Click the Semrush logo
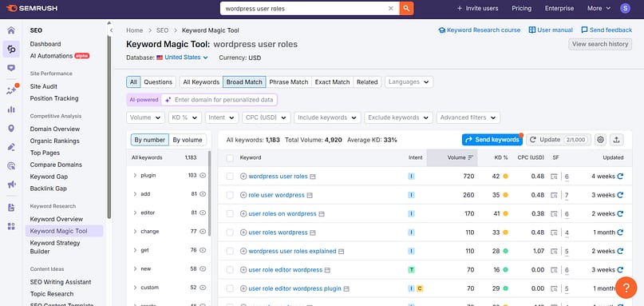This screenshot has height=306, width=644. 32,8
